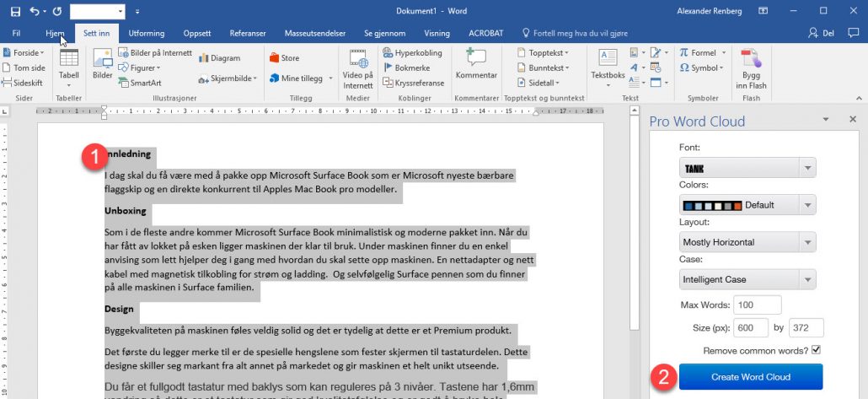Open the Colors palette dropdown

747,204
